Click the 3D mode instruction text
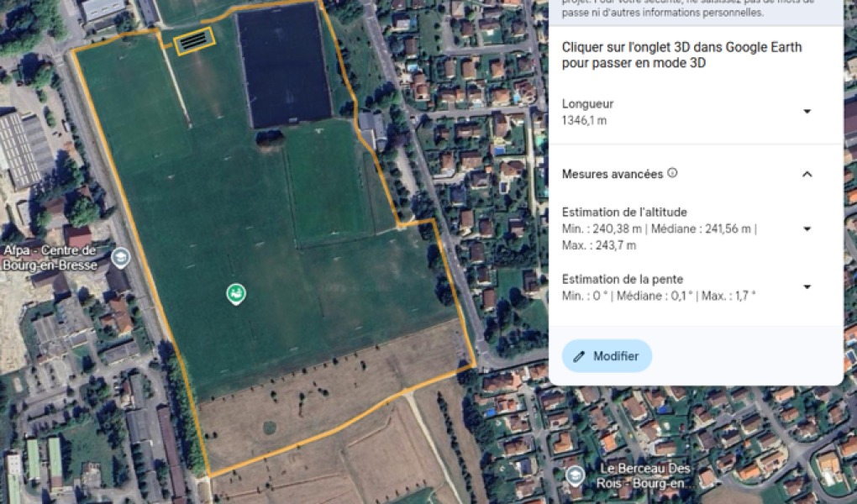 coord(681,55)
